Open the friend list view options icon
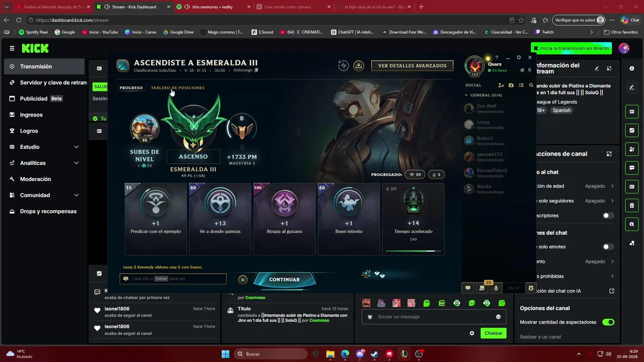 [x=521, y=85]
